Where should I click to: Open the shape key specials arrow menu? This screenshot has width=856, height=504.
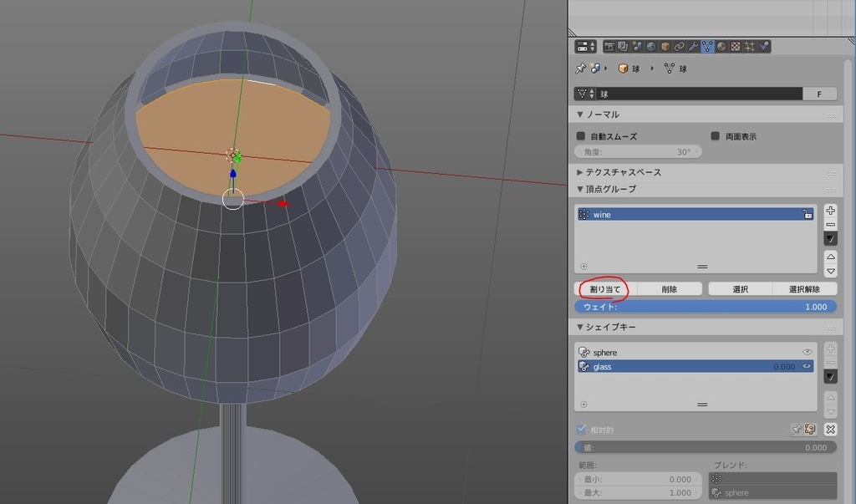click(x=830, y=376)
